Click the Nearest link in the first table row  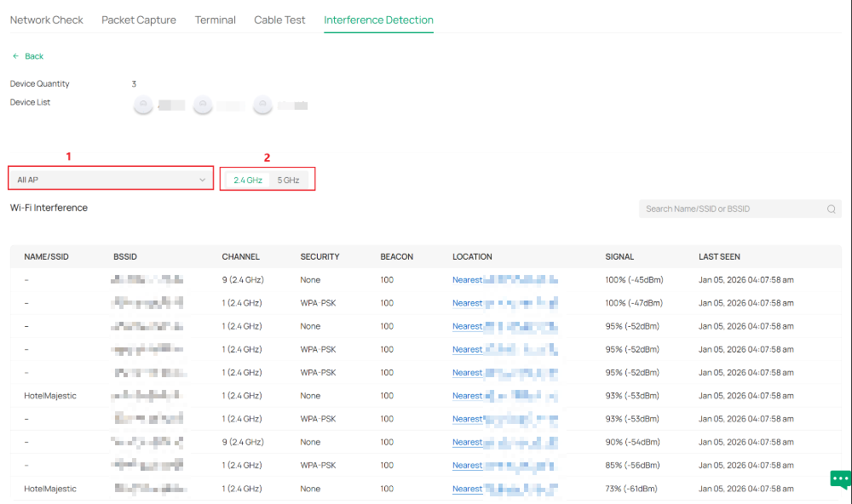tap(467, 279)
